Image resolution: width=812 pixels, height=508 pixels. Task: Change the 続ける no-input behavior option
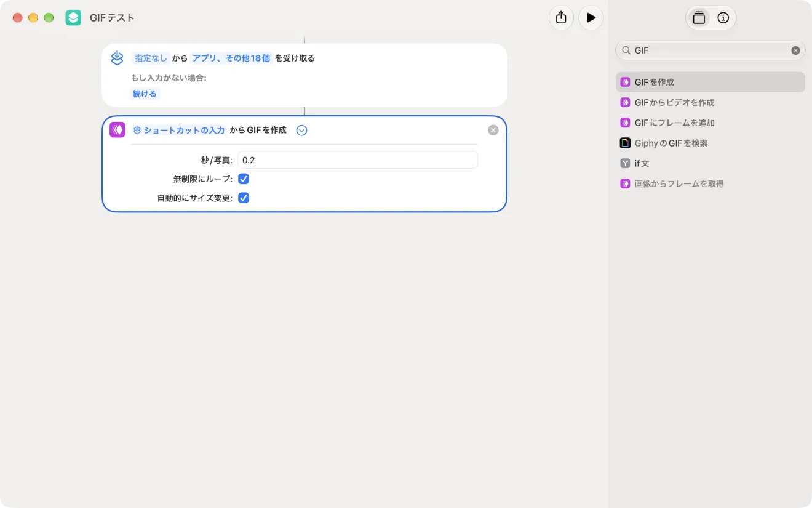pos(145,94)
